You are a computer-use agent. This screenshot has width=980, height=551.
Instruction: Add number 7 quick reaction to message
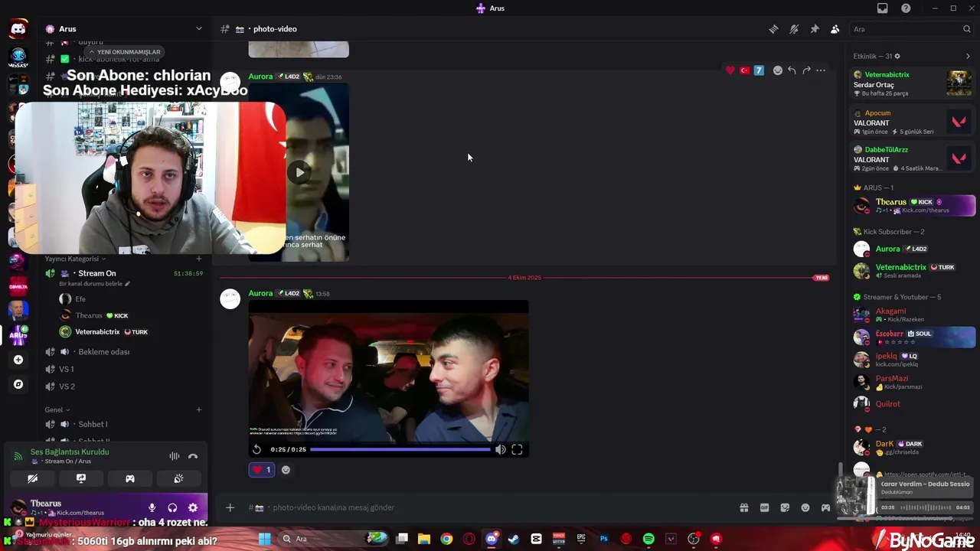[759, 70]
